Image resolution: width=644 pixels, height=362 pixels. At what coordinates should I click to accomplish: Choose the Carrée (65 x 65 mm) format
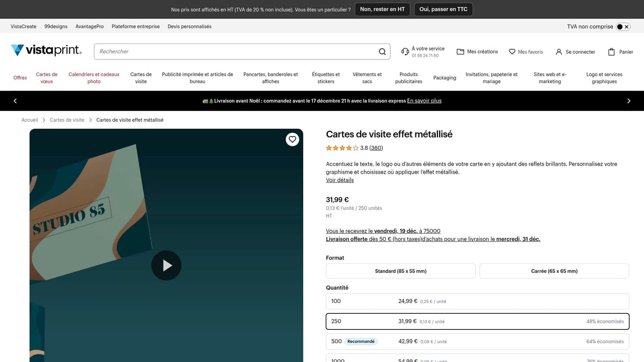pyautogui.click(x=554, y=271)
